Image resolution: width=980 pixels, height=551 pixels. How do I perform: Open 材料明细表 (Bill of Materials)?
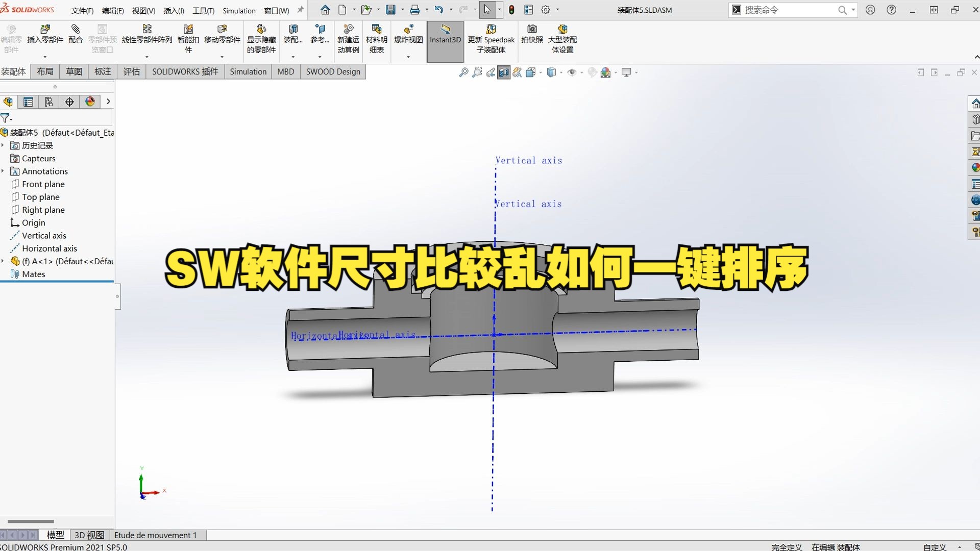click(376, 36)
